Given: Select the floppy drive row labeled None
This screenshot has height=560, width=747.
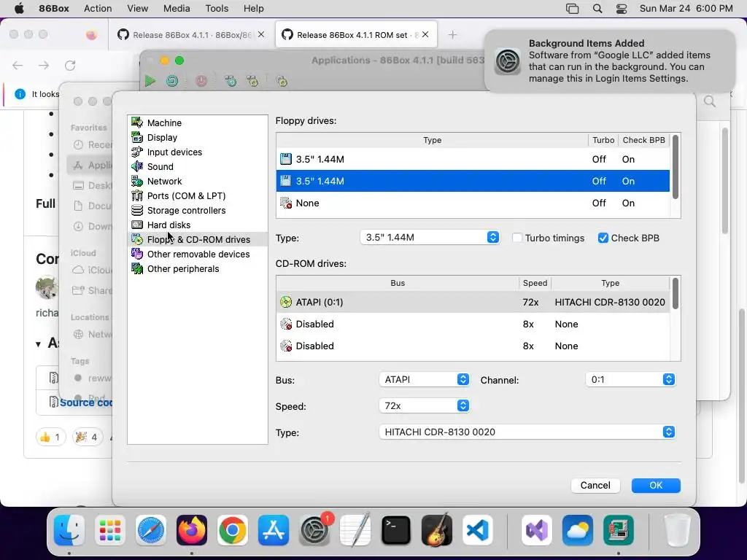Looking at the screenshot, I should (473, 203).
